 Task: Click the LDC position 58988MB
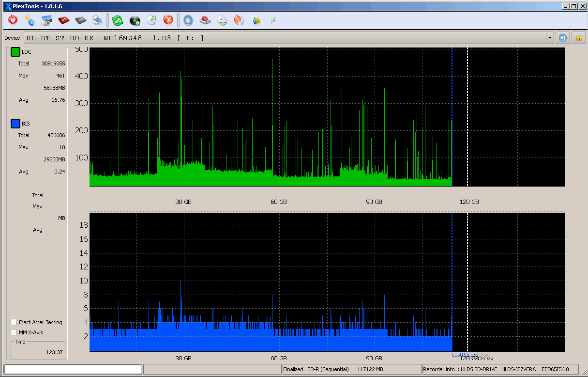click(x=54, y=88)
